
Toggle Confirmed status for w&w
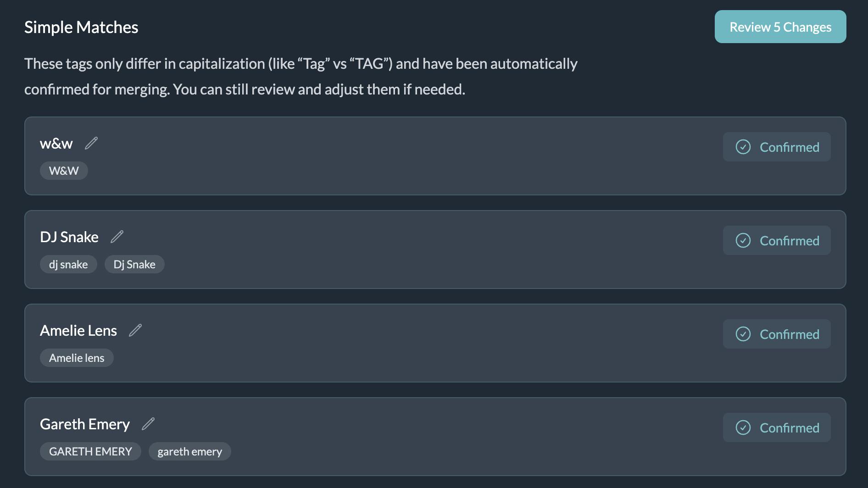tap(777, 147)
